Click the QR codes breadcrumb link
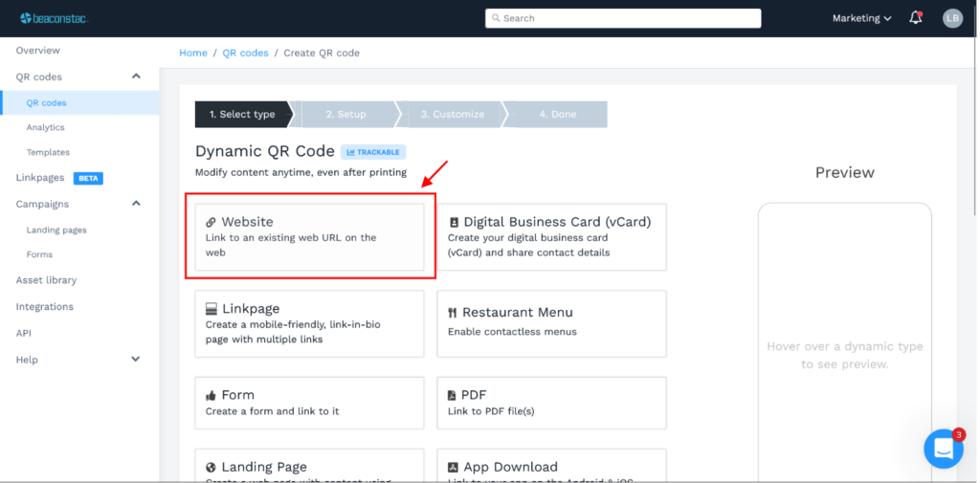The image size is (980, 483). click(x=246, y=54)
